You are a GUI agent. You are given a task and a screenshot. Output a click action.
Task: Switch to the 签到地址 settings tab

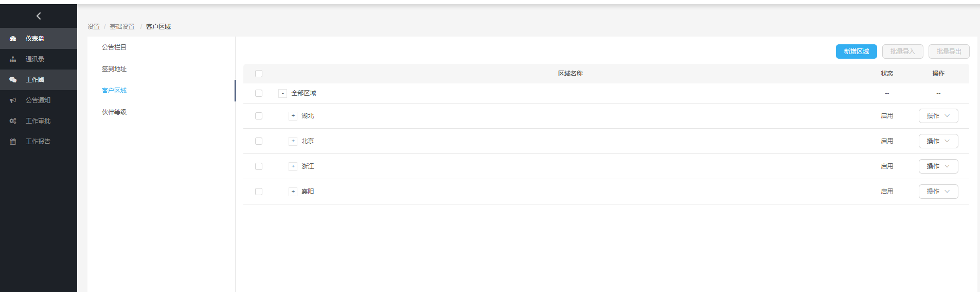pos(114,69)
